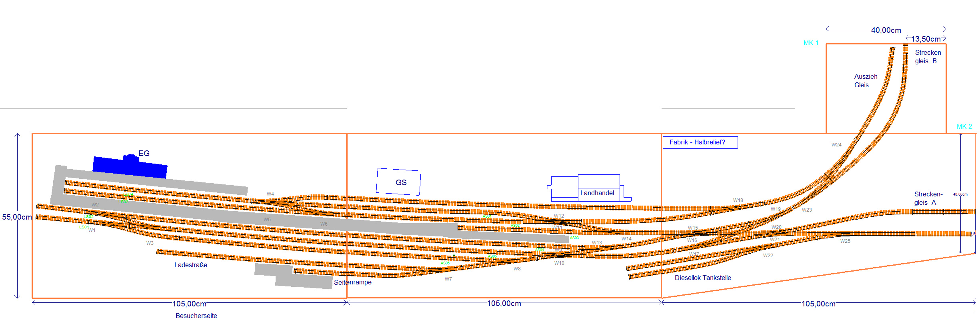Viewport: 980px width, 320px height.
Task: Select turnout label W24
Action: click(x=836, y=145)
